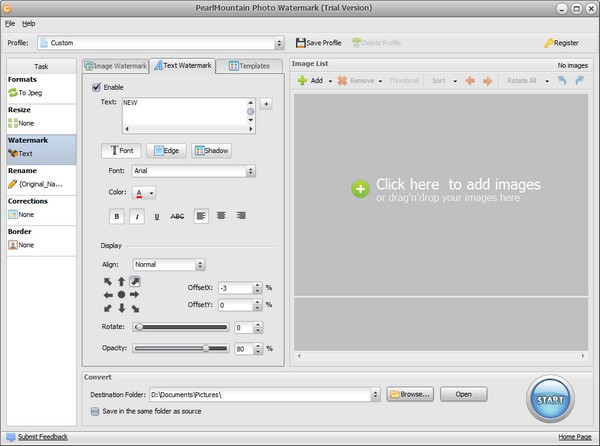Screen dimensions: 600x446
Task: Select Save in the same folder option
Action: [x=95, y=409]
